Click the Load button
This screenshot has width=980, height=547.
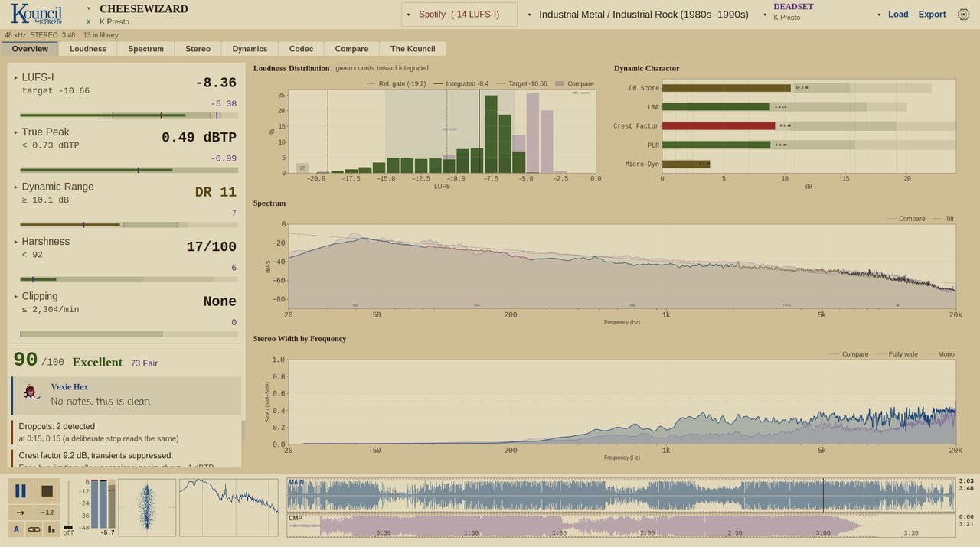(898, 14)
